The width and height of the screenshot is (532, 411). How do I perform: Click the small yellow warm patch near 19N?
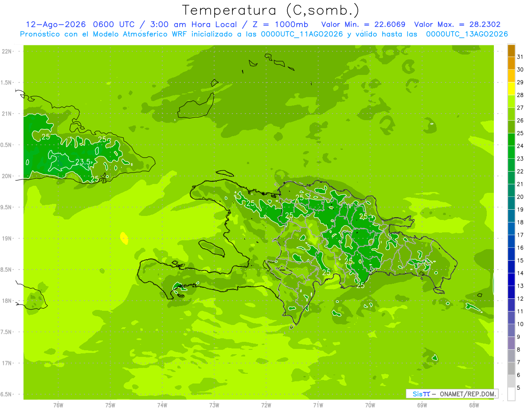pos(125,238)
